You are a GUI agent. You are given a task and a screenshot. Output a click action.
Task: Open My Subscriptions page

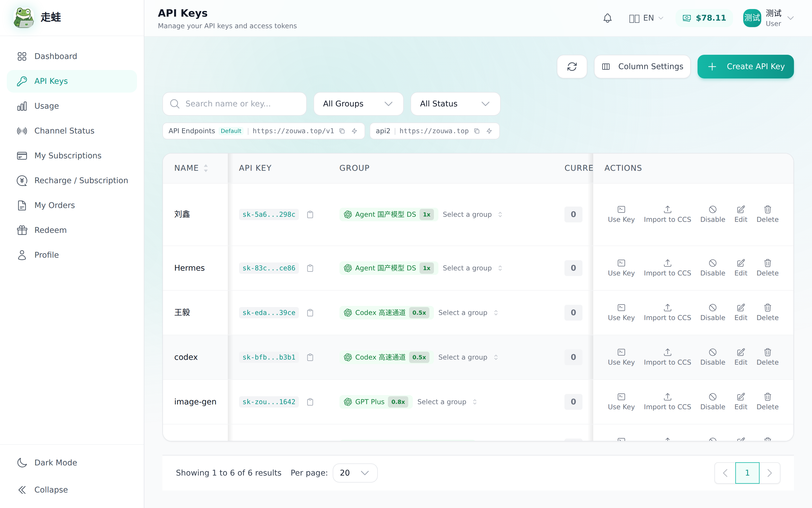click(72, 156)
